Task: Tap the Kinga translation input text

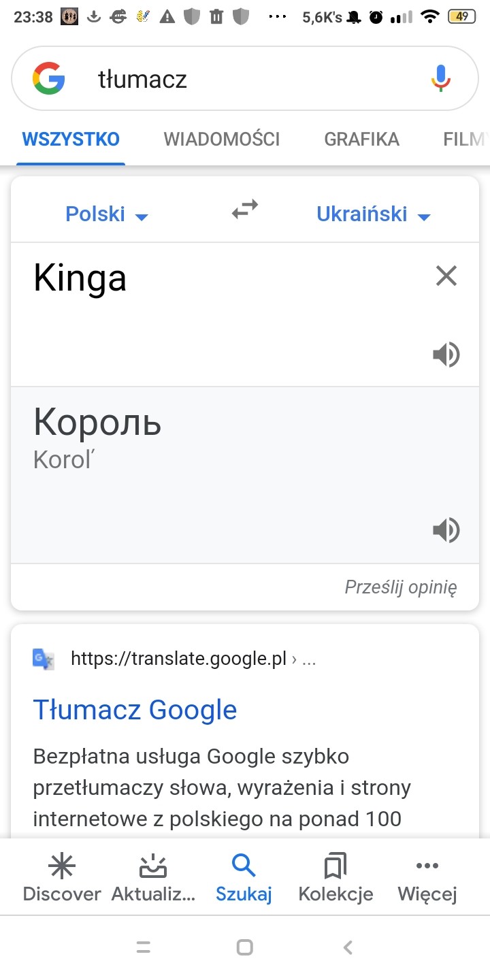Action: point(80,278)
